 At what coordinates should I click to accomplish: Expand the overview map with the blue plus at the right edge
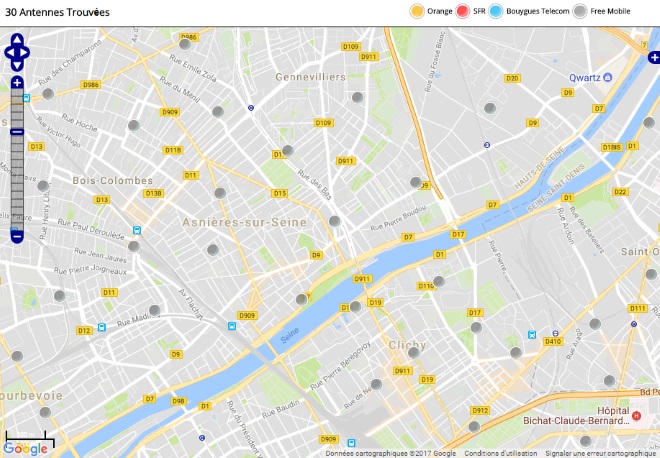(654, 57)
